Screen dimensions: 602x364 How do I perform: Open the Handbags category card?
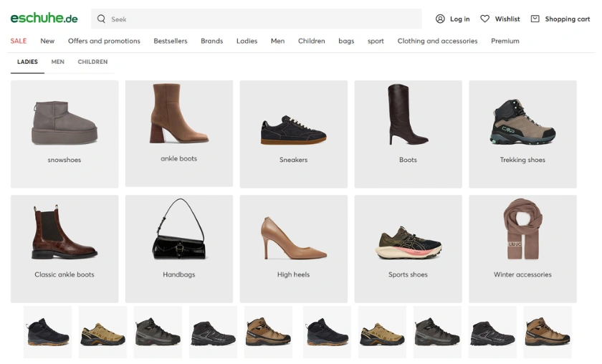tap(179, 249)
